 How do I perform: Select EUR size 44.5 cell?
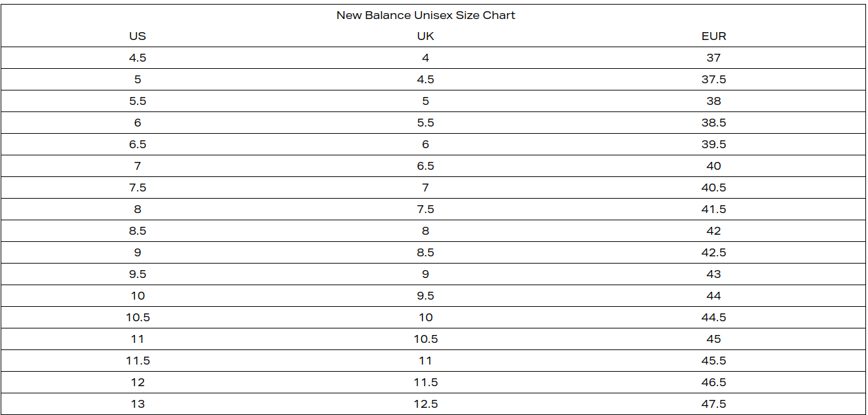pyautogui.click(x=714, y=317)
